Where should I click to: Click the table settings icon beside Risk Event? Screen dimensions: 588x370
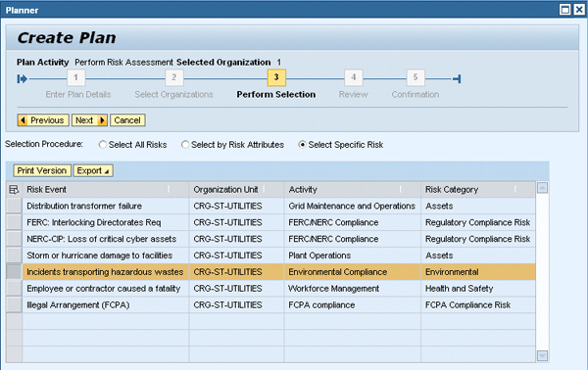point(14,190)
